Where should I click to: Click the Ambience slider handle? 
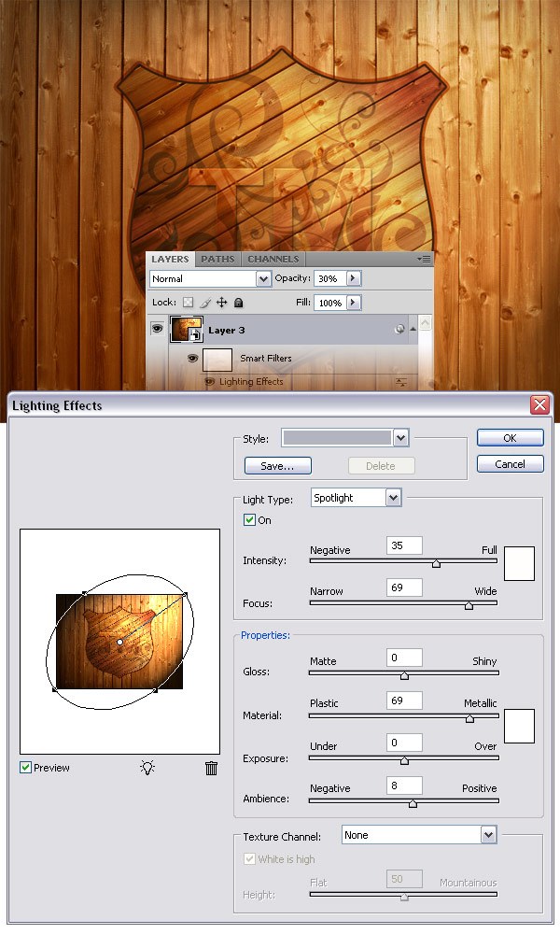pos(413,803)
